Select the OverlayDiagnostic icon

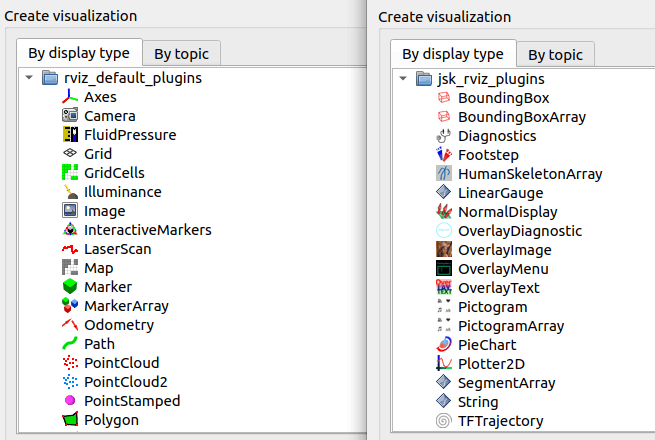444,231
